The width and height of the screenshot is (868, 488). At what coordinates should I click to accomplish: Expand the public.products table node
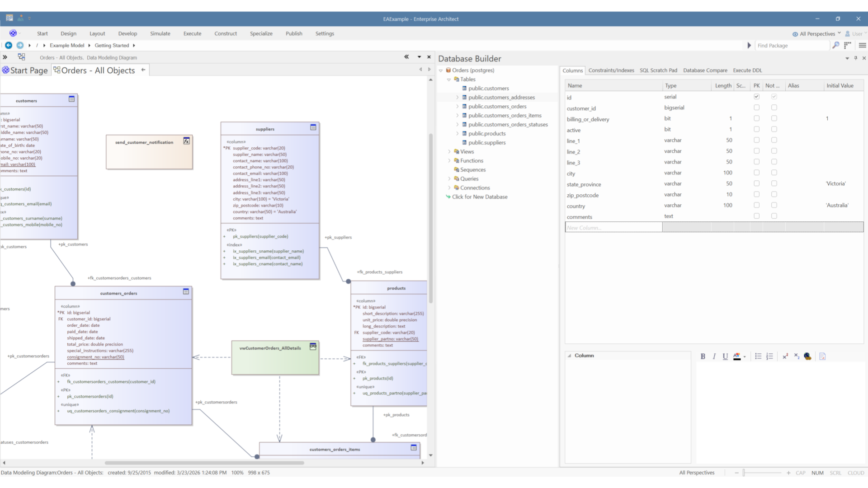point(458,133)
